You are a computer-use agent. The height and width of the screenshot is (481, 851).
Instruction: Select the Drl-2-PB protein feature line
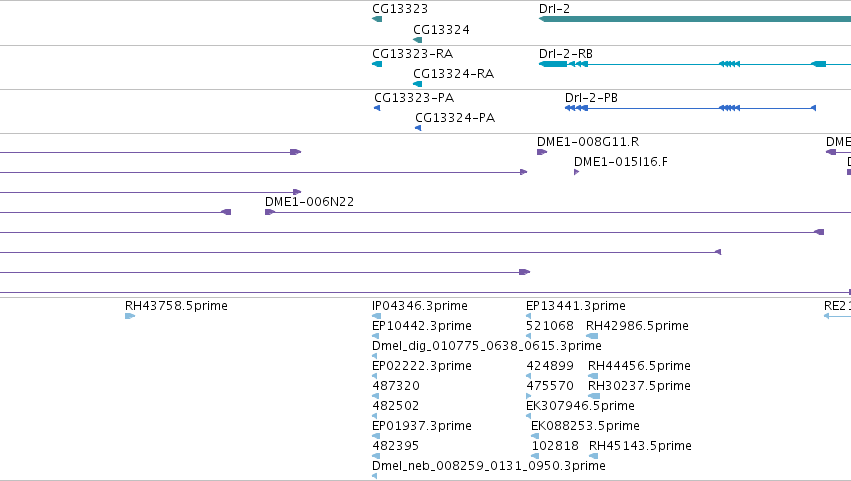pos(690,108)
